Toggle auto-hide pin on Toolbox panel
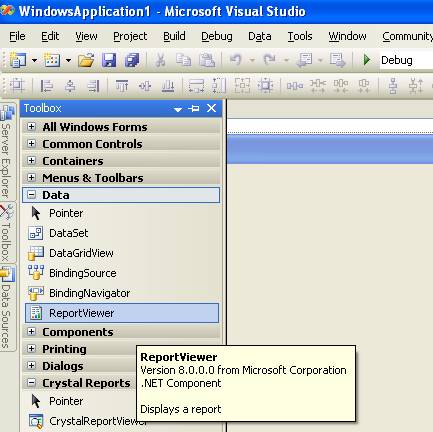 [194, 108]
